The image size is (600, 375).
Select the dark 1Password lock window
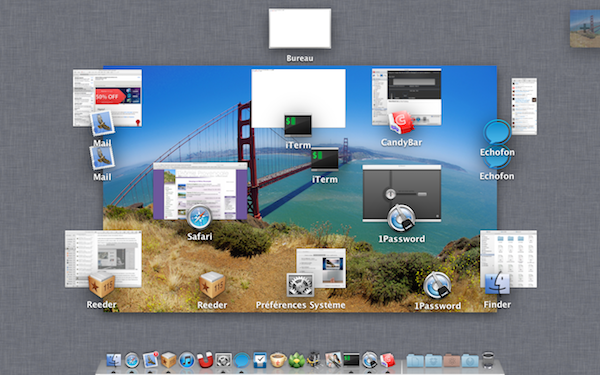[x=402, y=193]
